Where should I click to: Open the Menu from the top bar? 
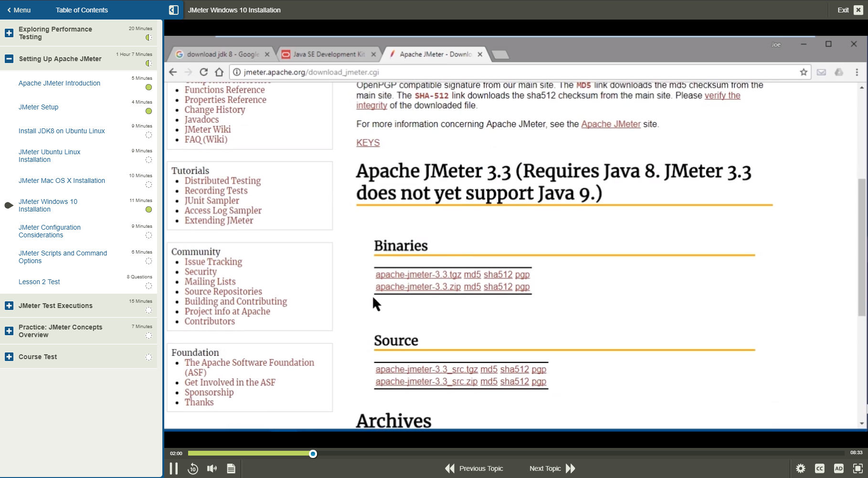(x=19, y=10)
